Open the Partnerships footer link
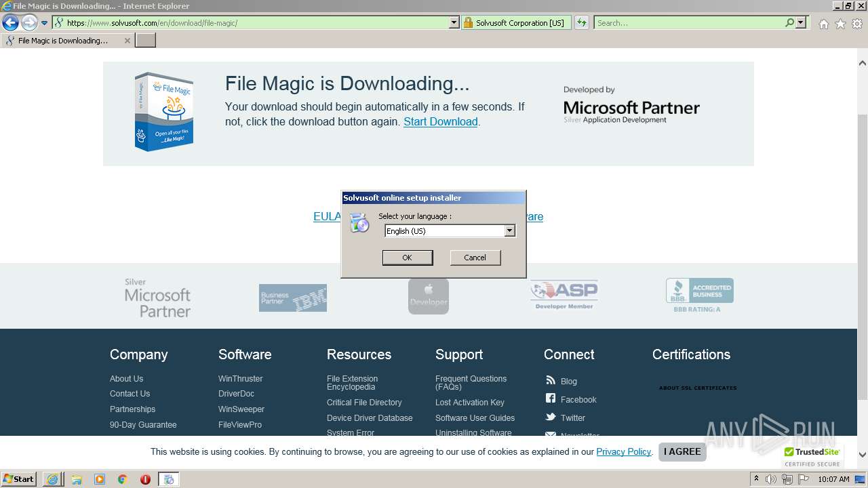Screen dimensions: 868x488 132,409
